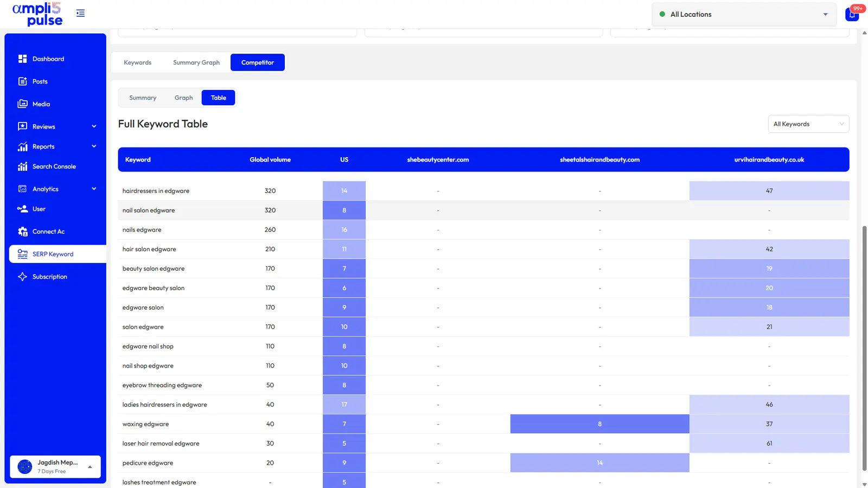Click the Media gallery icon

[22, 104]
